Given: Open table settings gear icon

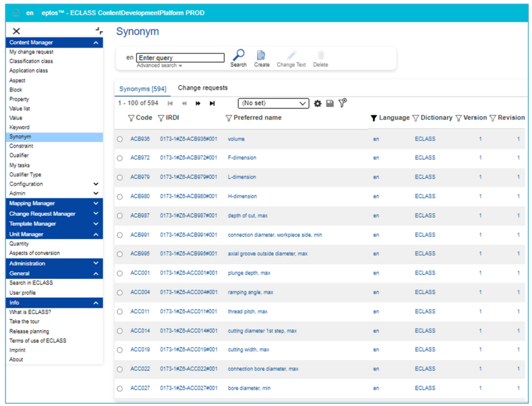Looking at the screenshot, I should (318, 103).
